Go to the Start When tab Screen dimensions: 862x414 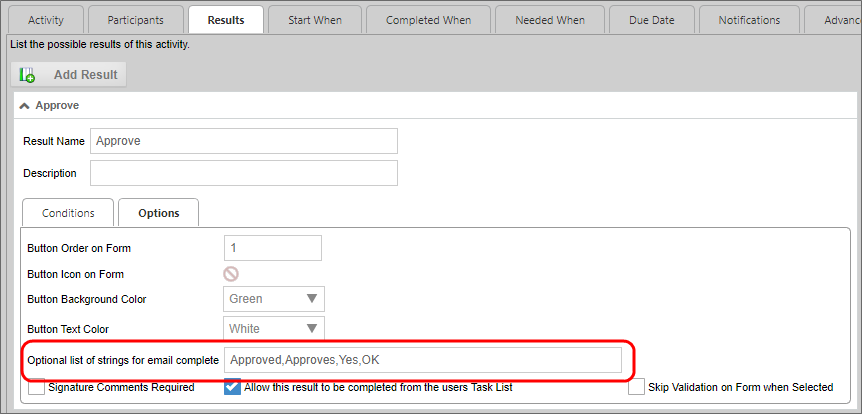pos(314,20)
